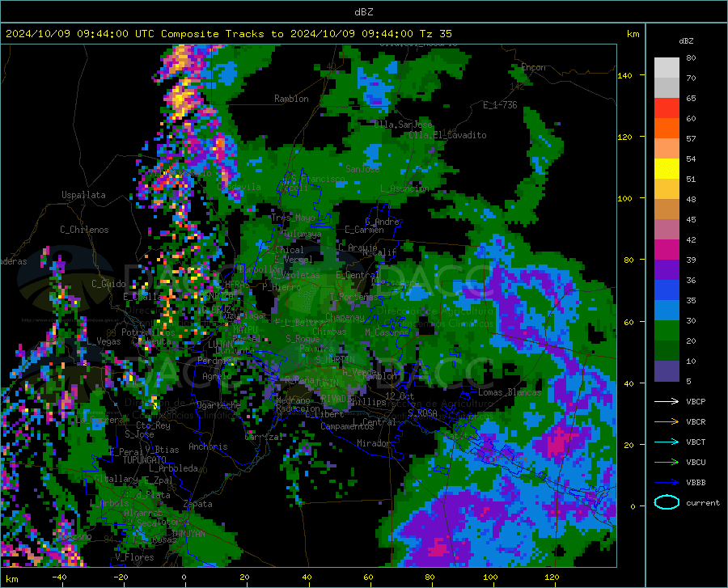
Task: Click the 'E_1-736' map label
Action: (500, 105)
